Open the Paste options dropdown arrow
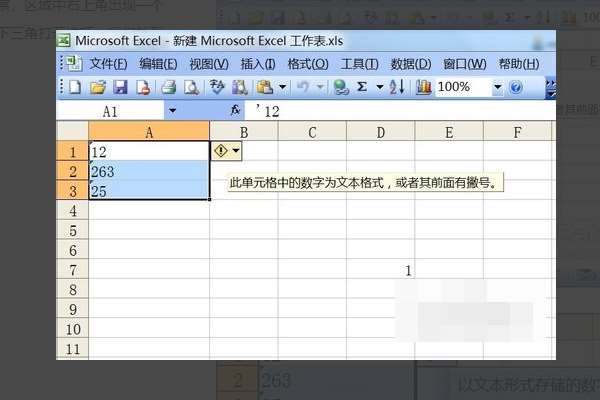The image size is (600, 400). 282,87
